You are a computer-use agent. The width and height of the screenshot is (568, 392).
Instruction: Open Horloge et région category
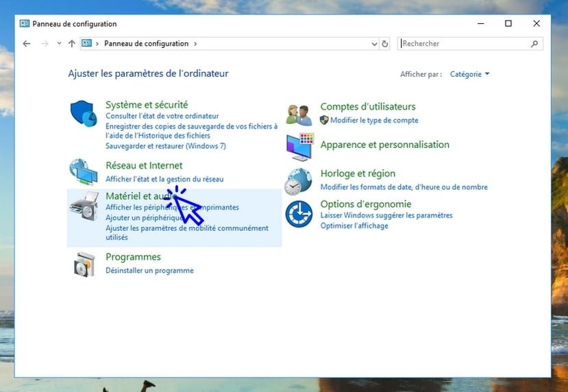(358, 173)
